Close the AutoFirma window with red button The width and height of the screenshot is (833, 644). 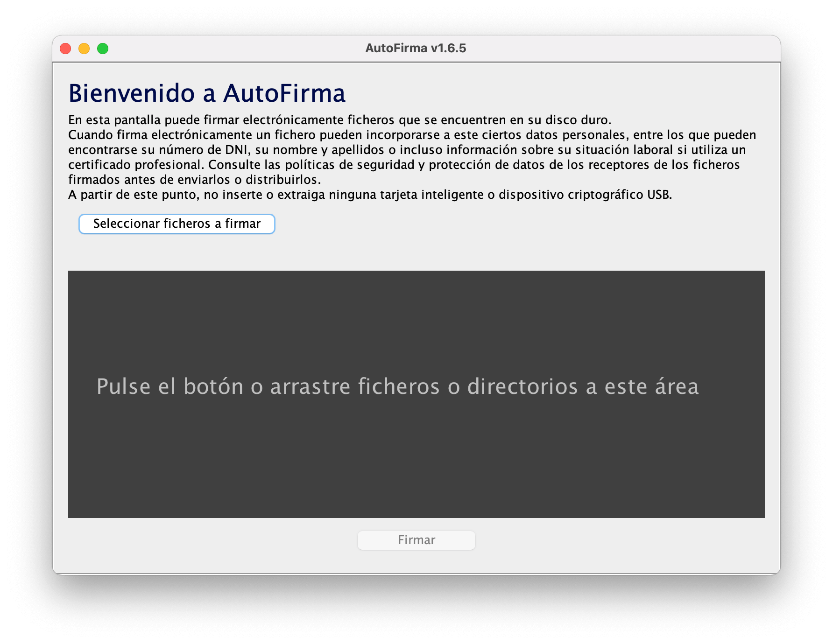(65, 49)
